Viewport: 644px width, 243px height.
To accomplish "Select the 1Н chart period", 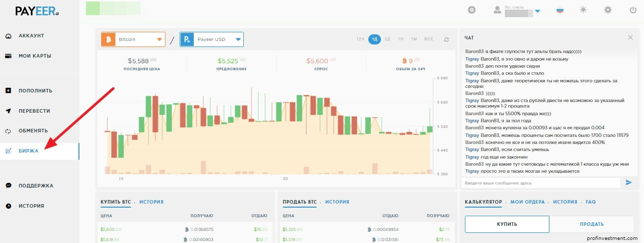I will point(401,39).
